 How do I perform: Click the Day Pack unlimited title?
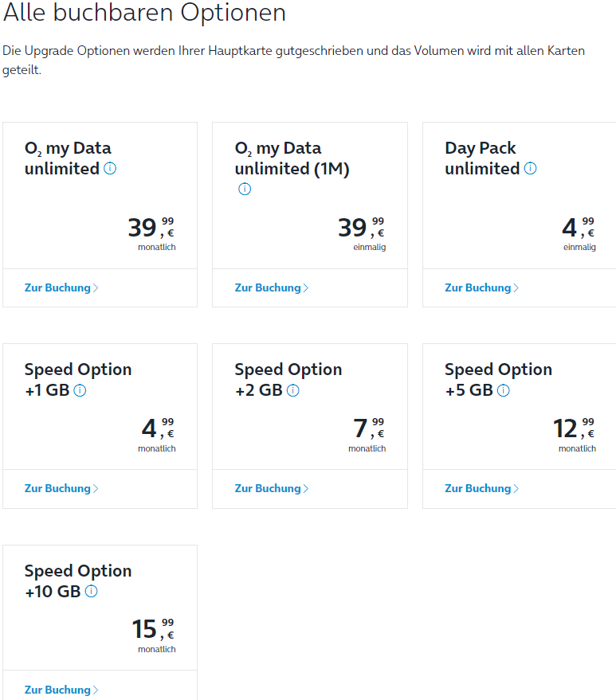pyautogui.click(x=482, y=158)
